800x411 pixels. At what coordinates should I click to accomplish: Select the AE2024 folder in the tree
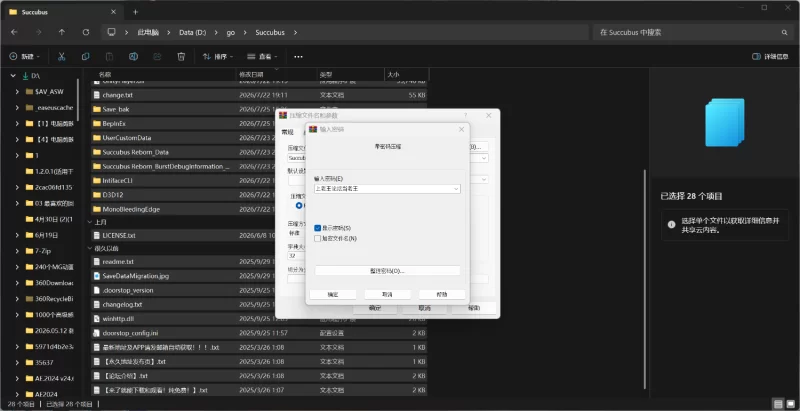pyautogui.click(x=46, y=394)
